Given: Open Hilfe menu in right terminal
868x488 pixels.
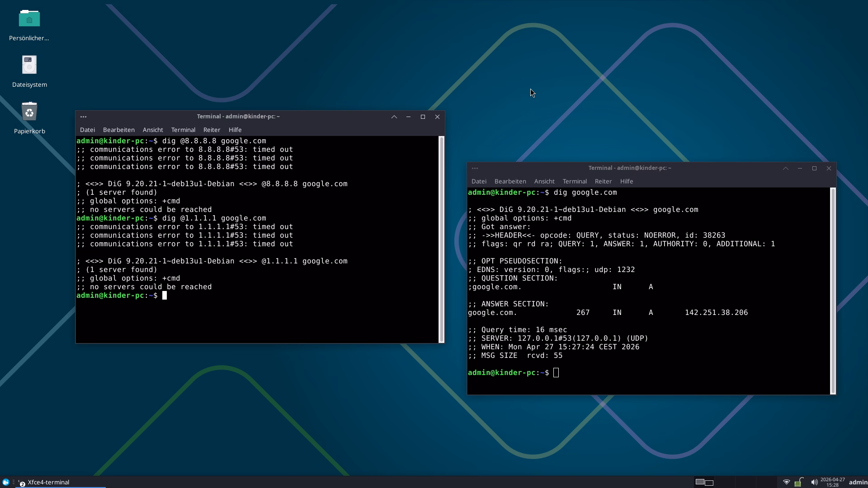Looking at the screenshot, I should click(627, 181).
